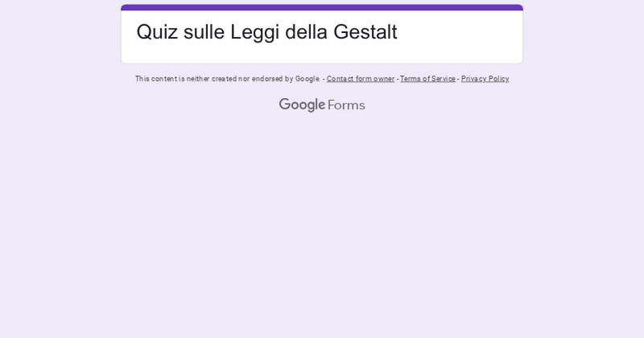644x338 pixels.
Task: Click the word della in the title
Action: [x=301, y=32]
